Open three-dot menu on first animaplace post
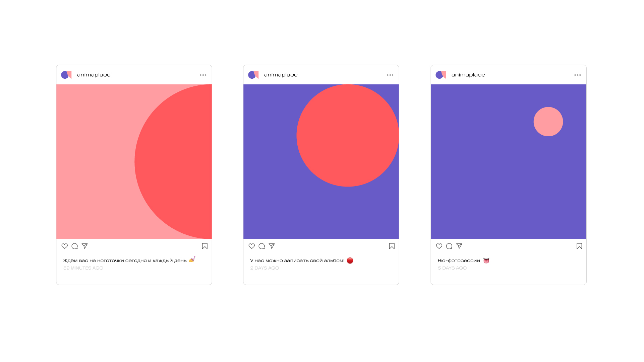Image resolution: width=644 pixels, height=362 pixels. point(203,75)
